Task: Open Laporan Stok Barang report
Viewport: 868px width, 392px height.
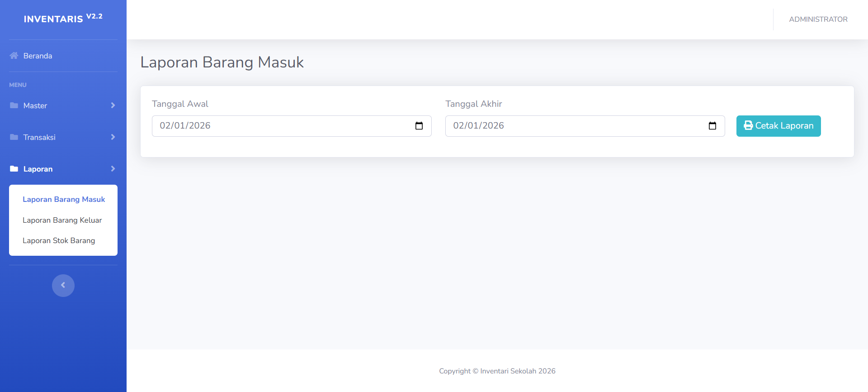Action: click(x=59, y=240)
